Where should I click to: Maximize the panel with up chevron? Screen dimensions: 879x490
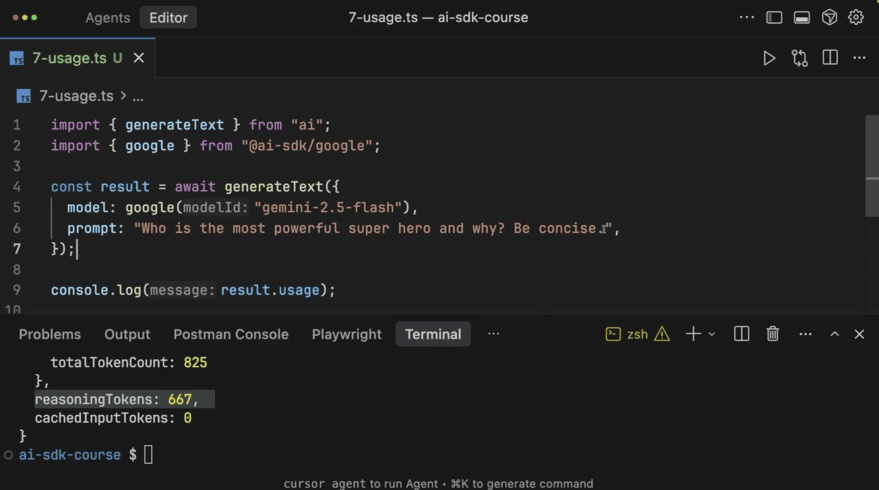tap(834, 334)
